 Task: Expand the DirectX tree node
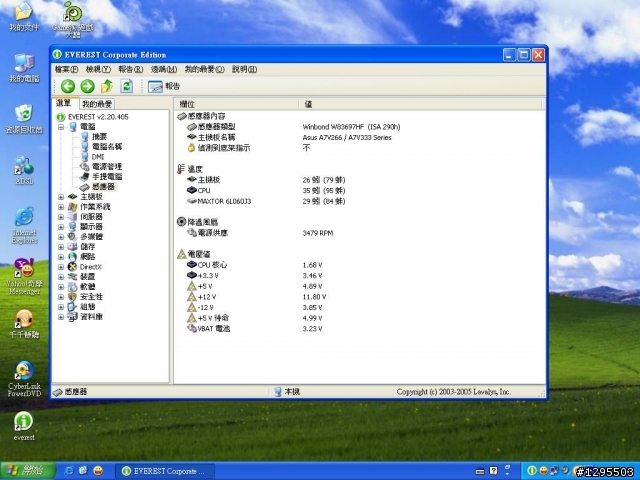[61, 267]
